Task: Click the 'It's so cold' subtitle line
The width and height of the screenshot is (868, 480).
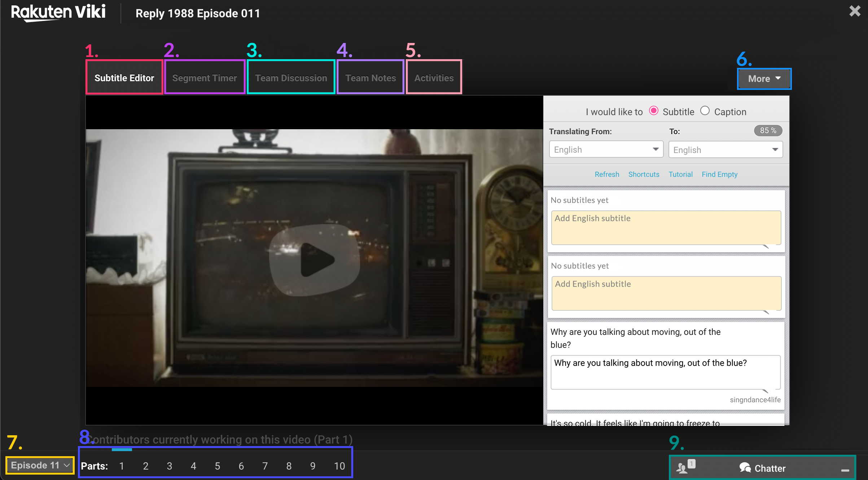Action: (x=635, y=422)
